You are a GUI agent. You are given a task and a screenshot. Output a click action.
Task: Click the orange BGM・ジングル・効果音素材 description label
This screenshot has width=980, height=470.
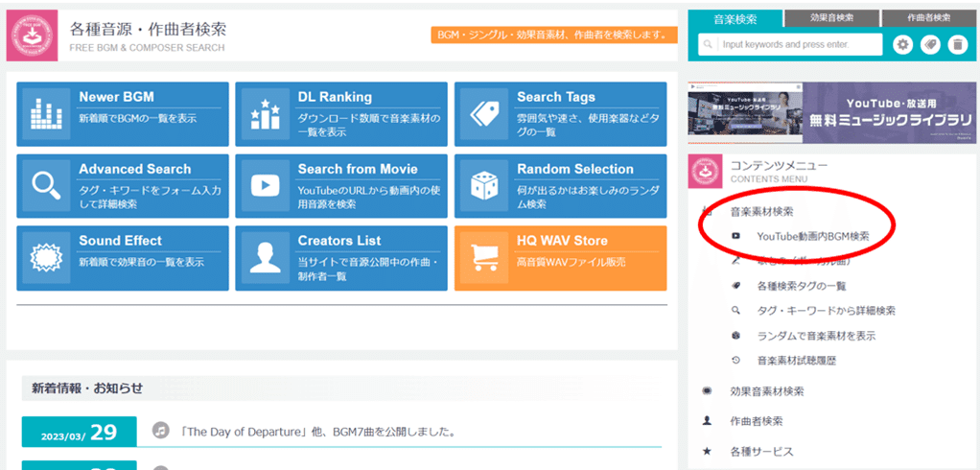click(x=553, y=35)
